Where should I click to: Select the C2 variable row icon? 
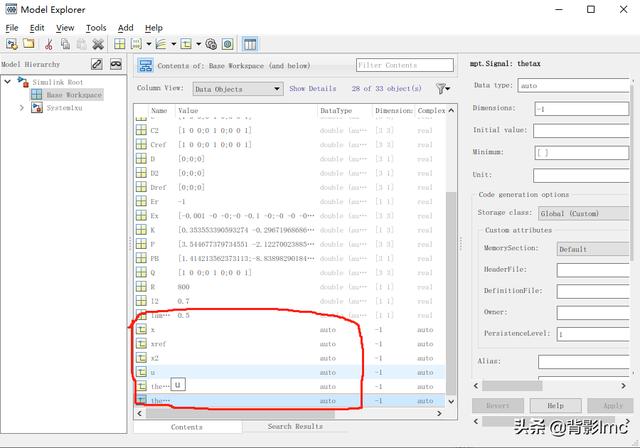click(141, 130)
